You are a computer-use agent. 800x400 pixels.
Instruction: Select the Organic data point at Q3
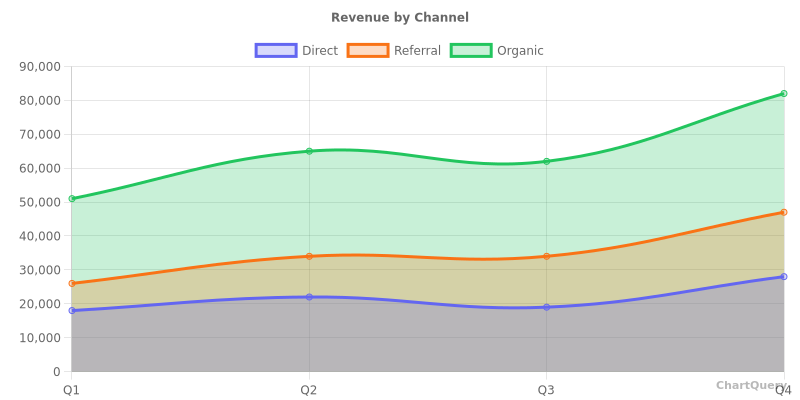pos(546,161)
